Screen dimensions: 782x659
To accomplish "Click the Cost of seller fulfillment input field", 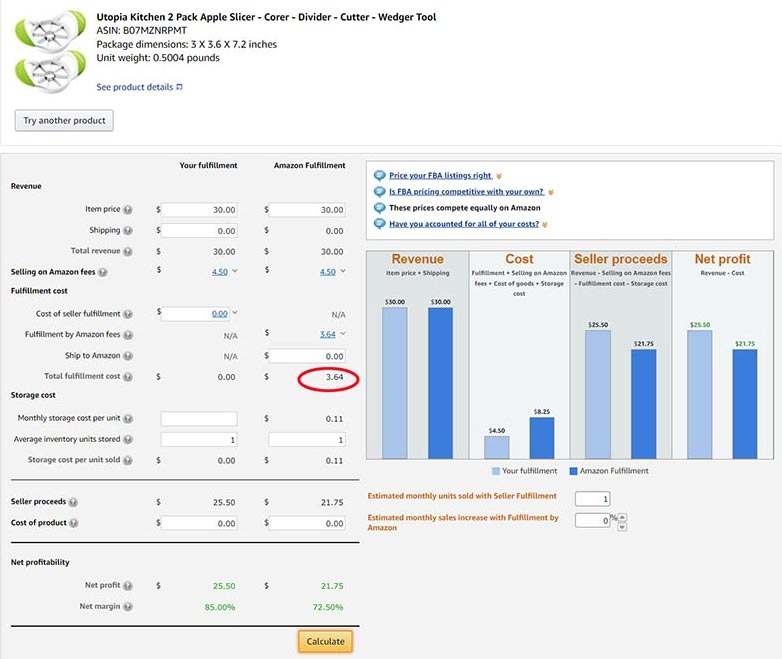I will click(196, 314).
